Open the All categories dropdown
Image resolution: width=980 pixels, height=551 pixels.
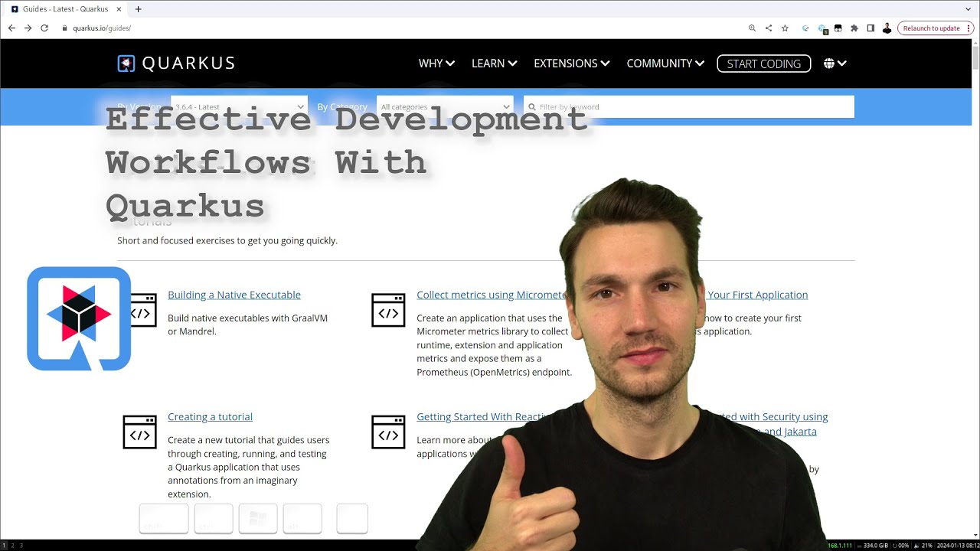tap(445, 107)
